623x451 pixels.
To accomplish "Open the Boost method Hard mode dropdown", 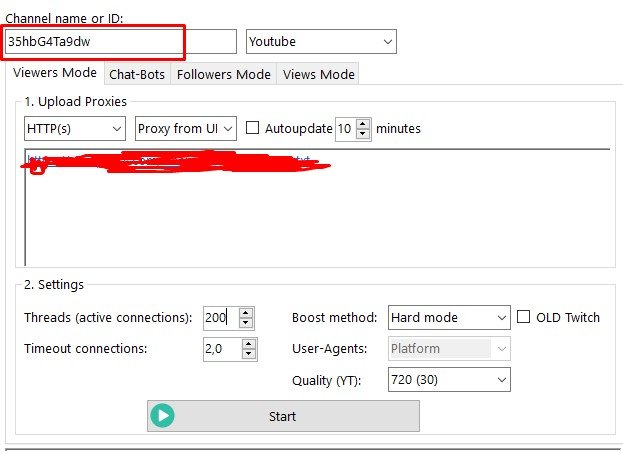I will 449,317.
